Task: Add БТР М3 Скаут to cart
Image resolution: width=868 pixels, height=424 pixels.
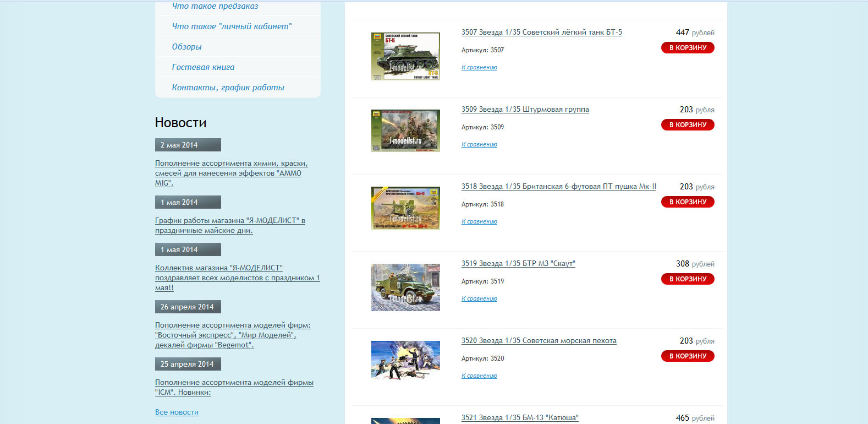Action: point(688,279)
